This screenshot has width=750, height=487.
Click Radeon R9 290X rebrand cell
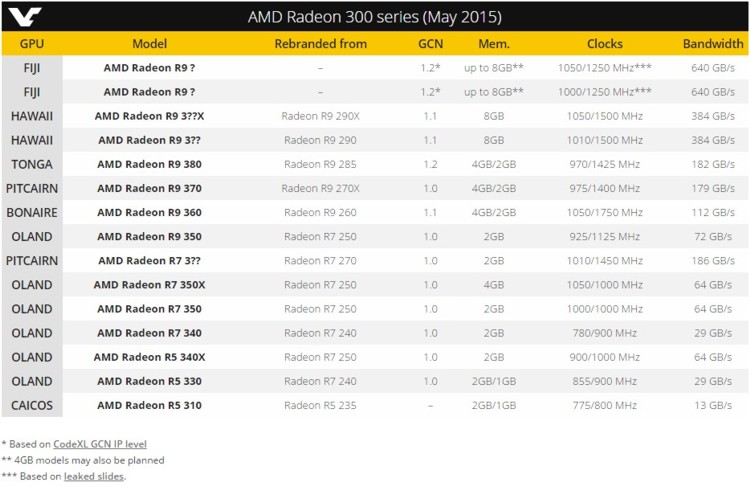(320, 116)
